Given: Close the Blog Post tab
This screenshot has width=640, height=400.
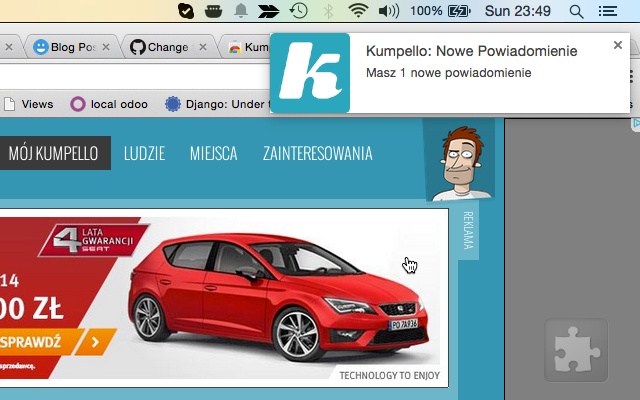Looking at the screenshot, I should (x=106, y=47).
